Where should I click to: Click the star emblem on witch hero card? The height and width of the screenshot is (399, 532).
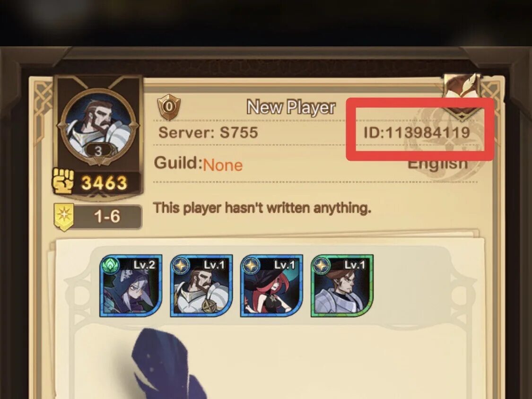point(251,265)
